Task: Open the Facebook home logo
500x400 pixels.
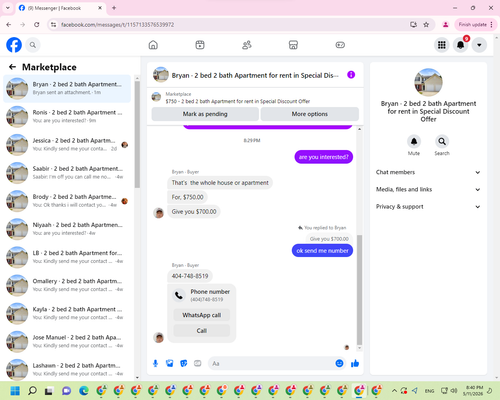Action: coord(14,45)
